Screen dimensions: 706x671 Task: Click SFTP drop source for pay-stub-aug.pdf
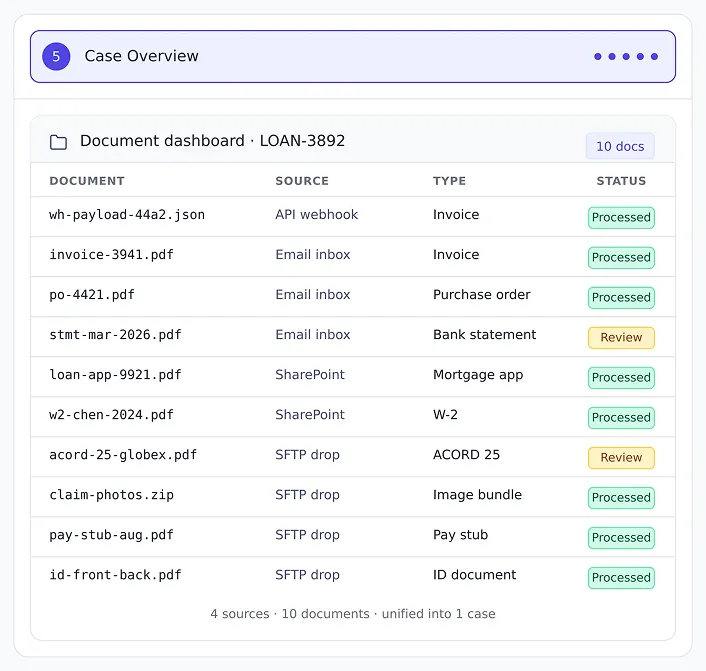[x=307, y=535]
